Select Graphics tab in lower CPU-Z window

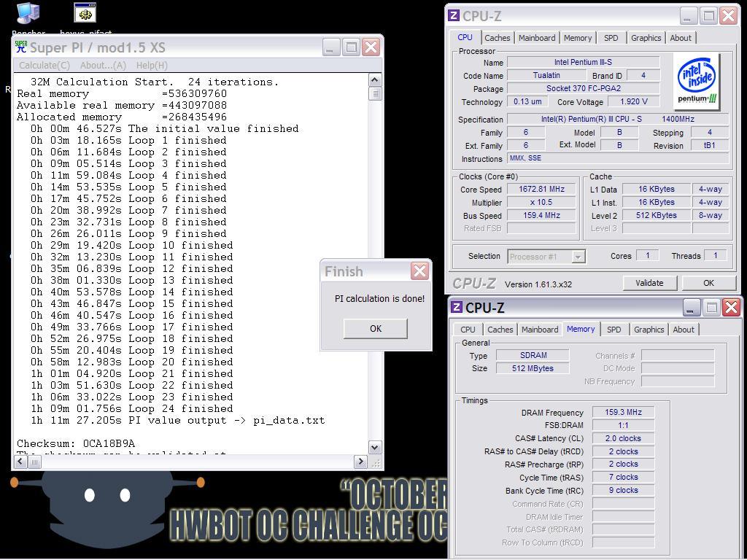(x=649, y=330)
